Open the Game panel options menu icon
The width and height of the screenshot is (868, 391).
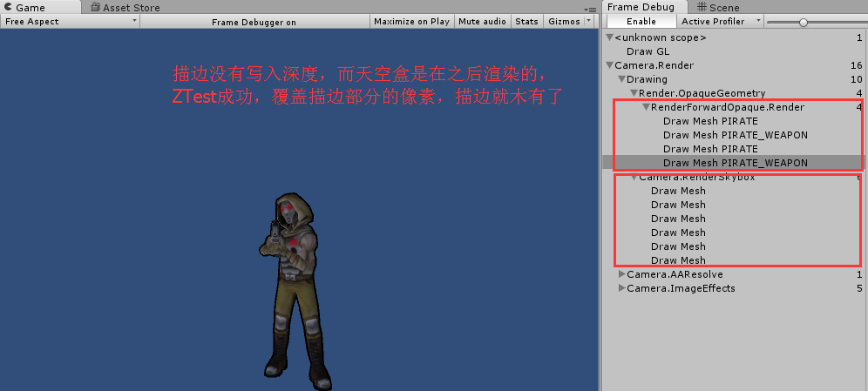click(589, 10)
